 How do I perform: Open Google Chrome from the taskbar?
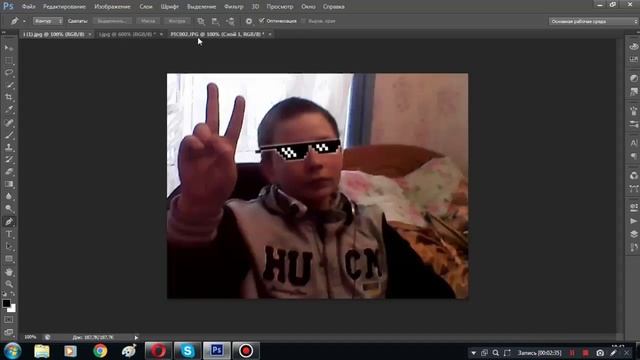pyautogui.click(x=100, y=351)
